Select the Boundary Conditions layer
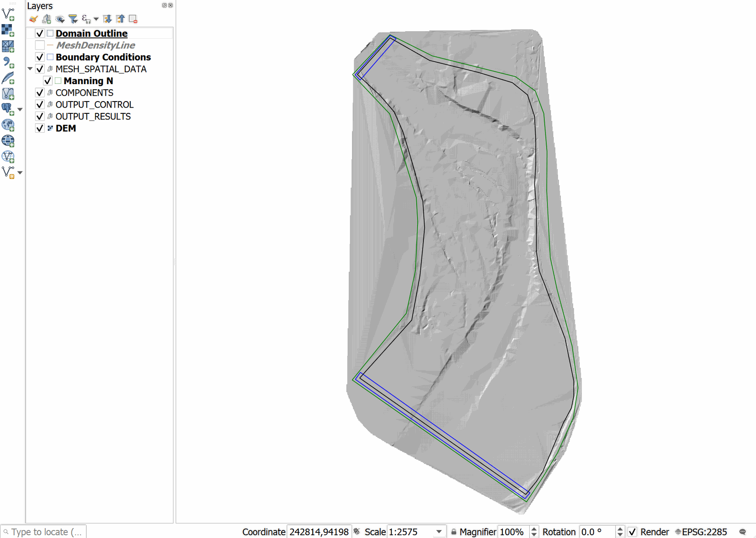Viewport: 756px width, 538px height. [103, 57]
